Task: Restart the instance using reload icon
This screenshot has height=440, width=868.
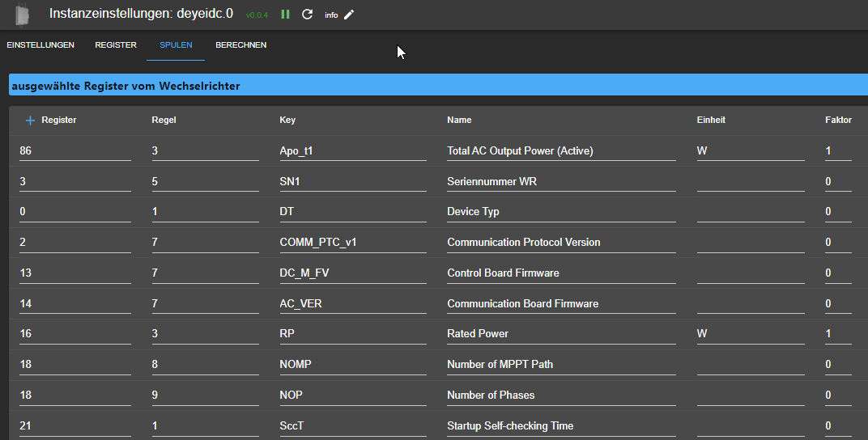Action: (x=307, y=15)
